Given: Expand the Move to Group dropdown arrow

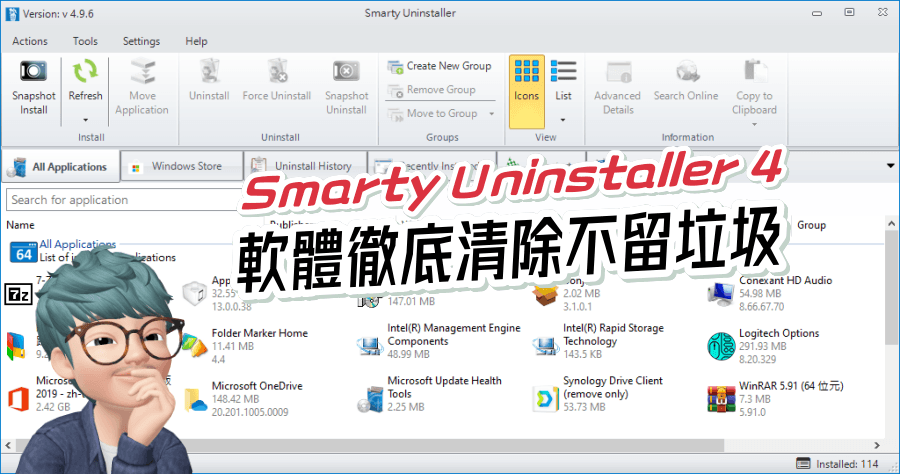Looking at the screenshot, I should pos(491,114).
